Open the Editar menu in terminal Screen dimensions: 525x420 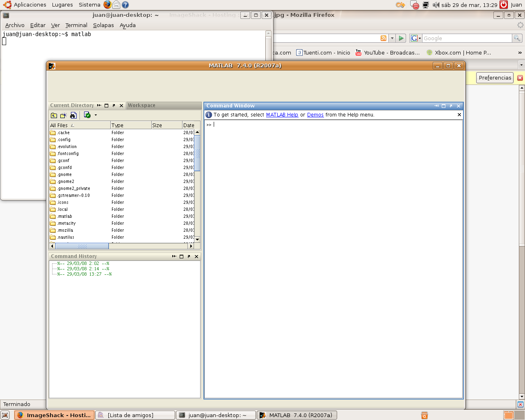[x=38, y=25]
